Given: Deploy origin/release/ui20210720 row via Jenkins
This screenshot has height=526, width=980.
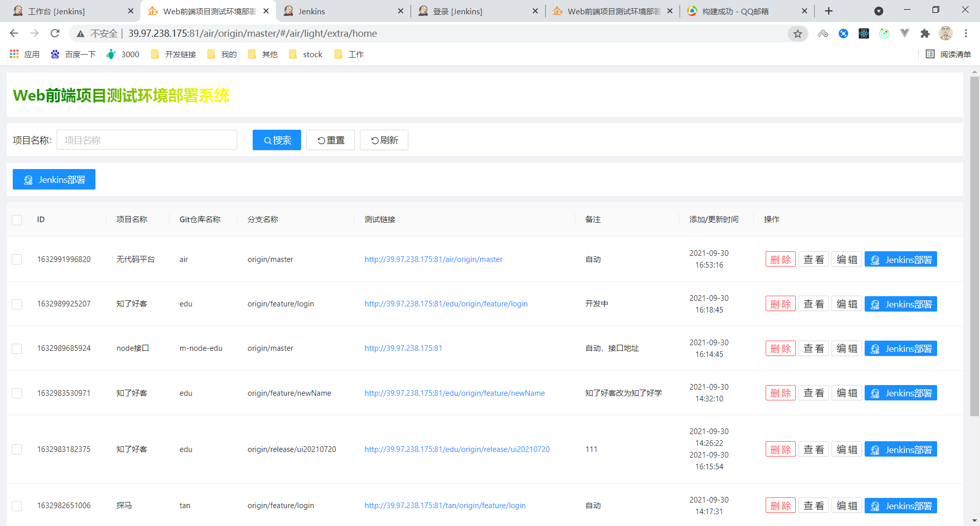Looking at the screenshot, I should [x=901, y=449].
